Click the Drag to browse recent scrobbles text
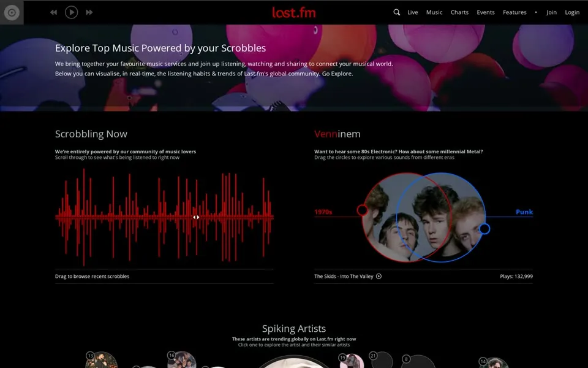The height and width of the screenshot is (368, 588). pos(92,277)
